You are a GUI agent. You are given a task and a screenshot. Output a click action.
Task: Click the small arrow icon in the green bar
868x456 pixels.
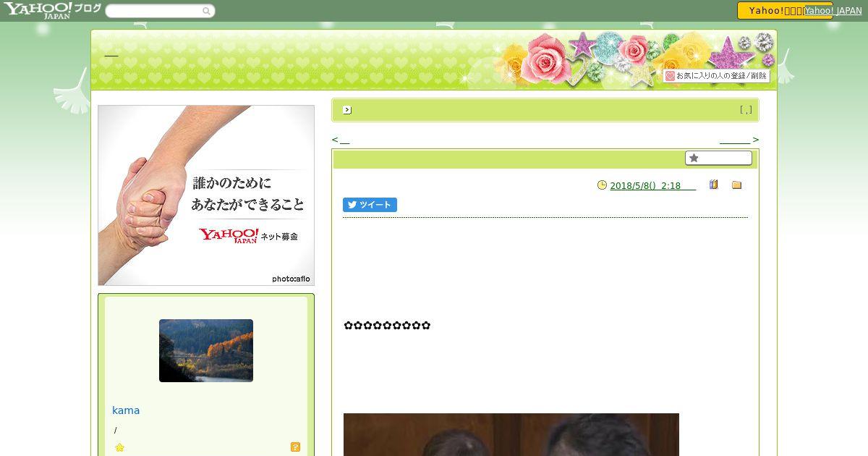point(347,110)
